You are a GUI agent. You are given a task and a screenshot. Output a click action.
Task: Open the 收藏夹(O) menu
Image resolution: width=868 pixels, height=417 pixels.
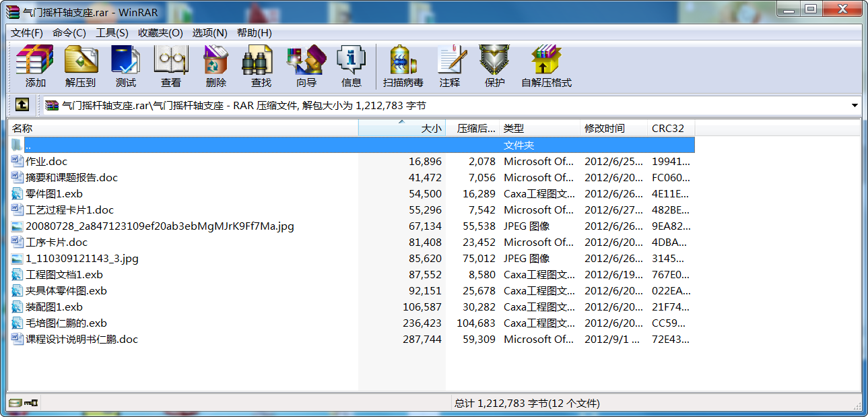pyautogui.click(x=160, y=32)
